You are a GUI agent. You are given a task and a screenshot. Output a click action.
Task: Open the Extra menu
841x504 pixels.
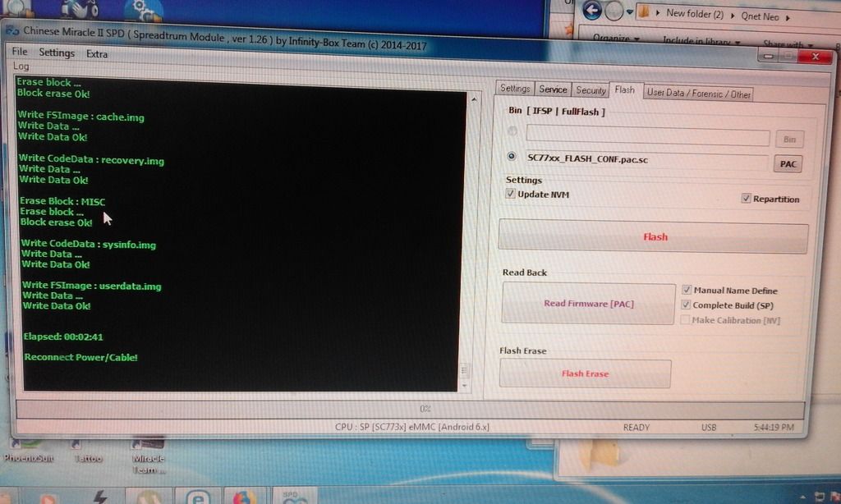tap(97, 54)
